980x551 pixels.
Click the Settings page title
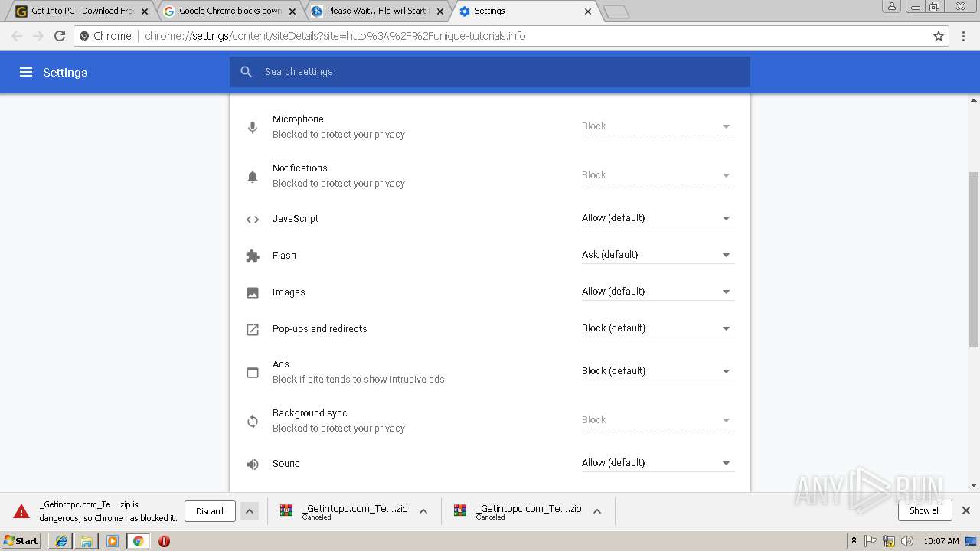65,73
